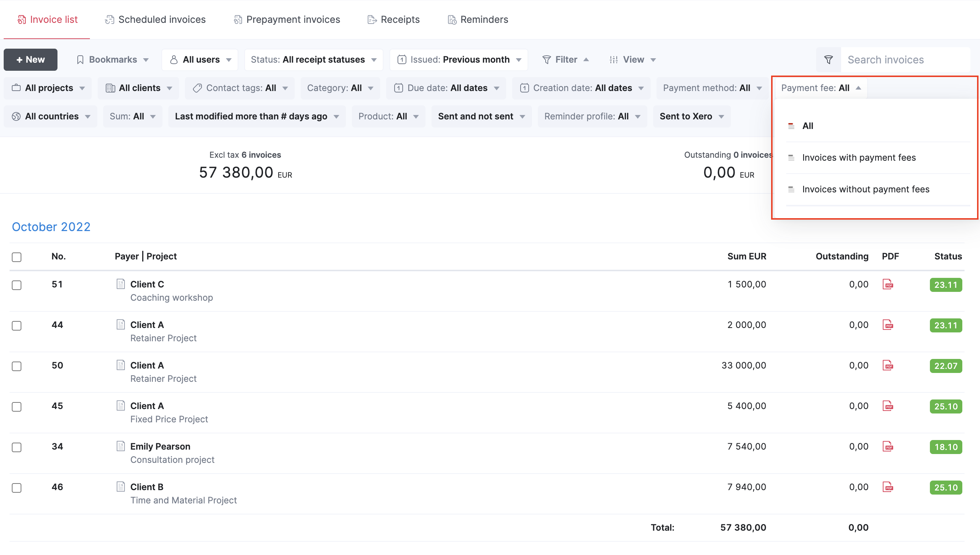The width and height of the screenshot is (980, 555).
Task: Click status badge 22.07 for invoice 50
Action: (946, 366)
